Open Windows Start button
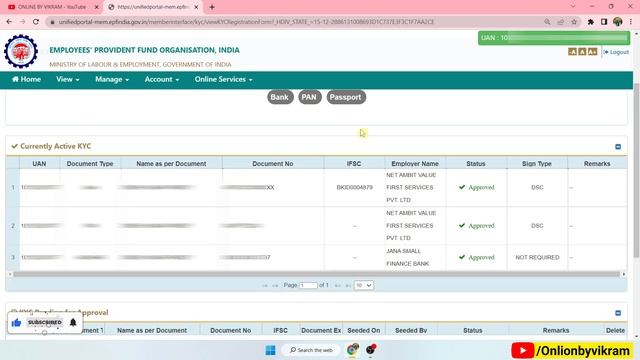 coord(270,350)
